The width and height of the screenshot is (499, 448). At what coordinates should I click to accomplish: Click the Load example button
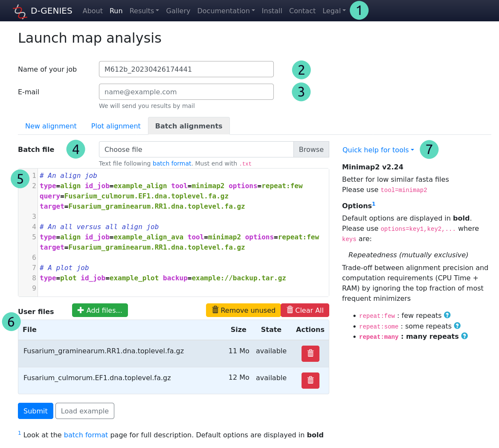(x=84, y=411)
